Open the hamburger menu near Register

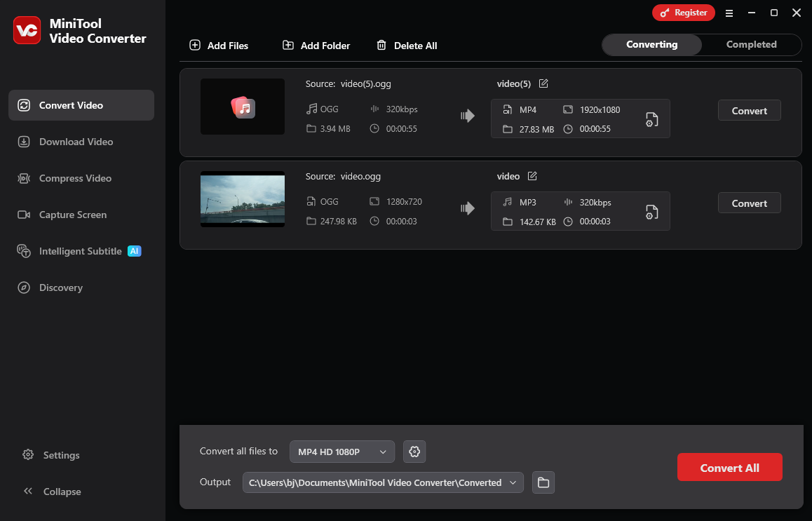(729, 13)
